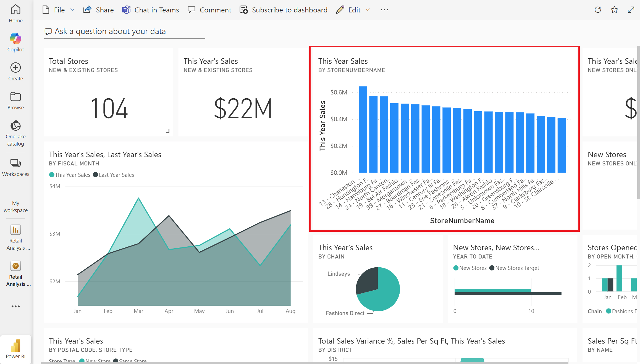Favorite the dashboard with star icon
This screenshot has width=640, height=364.
[614, 10]
